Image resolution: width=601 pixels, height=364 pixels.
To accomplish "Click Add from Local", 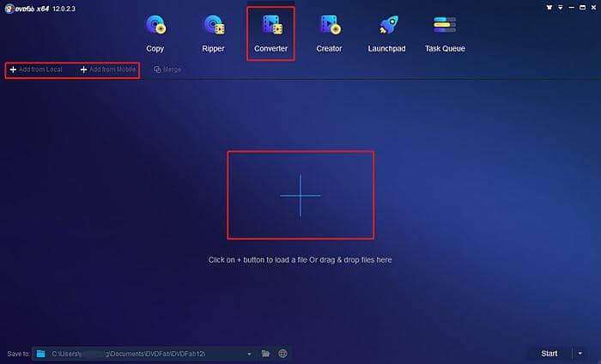I will 36,70.
